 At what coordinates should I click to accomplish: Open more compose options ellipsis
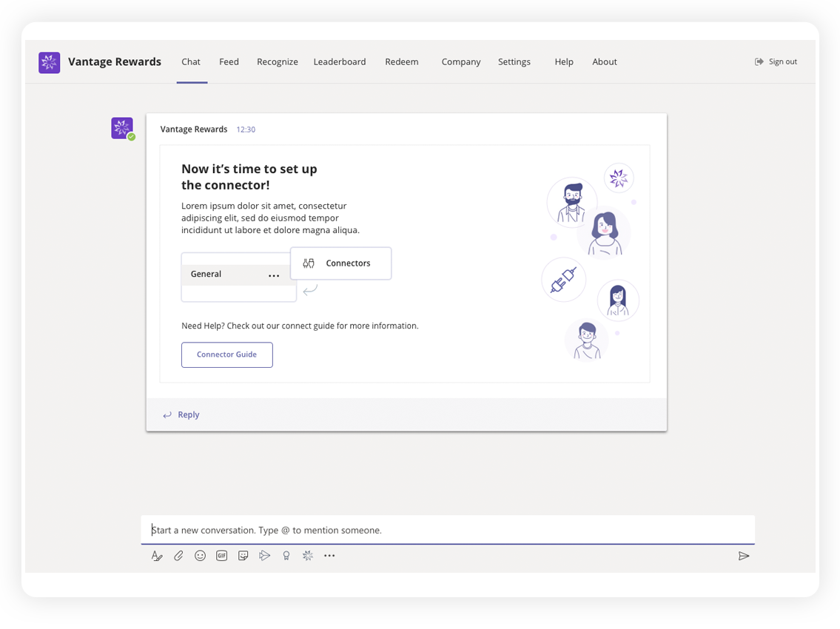pos(329,556)
